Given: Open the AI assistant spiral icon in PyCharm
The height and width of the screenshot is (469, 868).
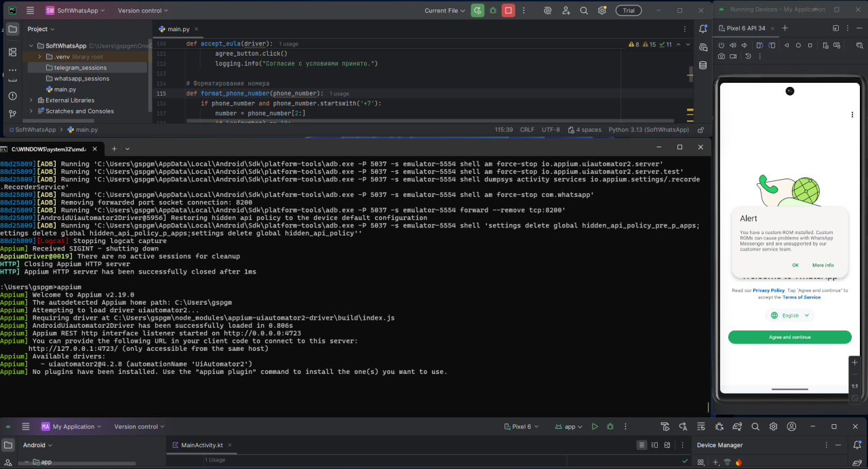Looking at the screenshot, I should [548, 11].
